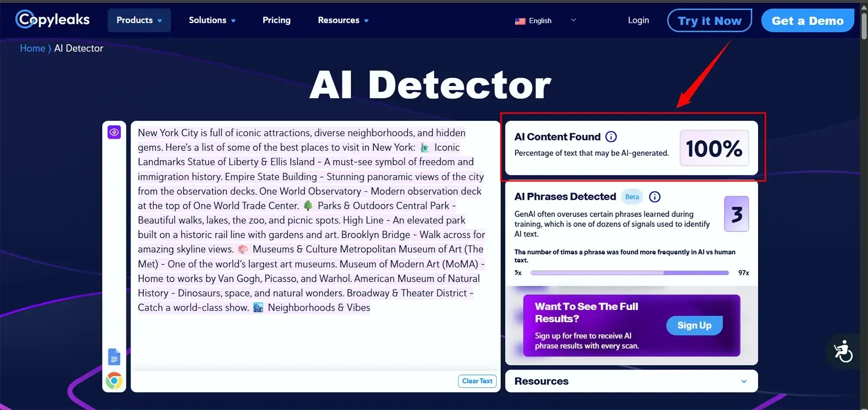Click the 100% result box
Screen dimensions: 868x410
tap(714, 148)
